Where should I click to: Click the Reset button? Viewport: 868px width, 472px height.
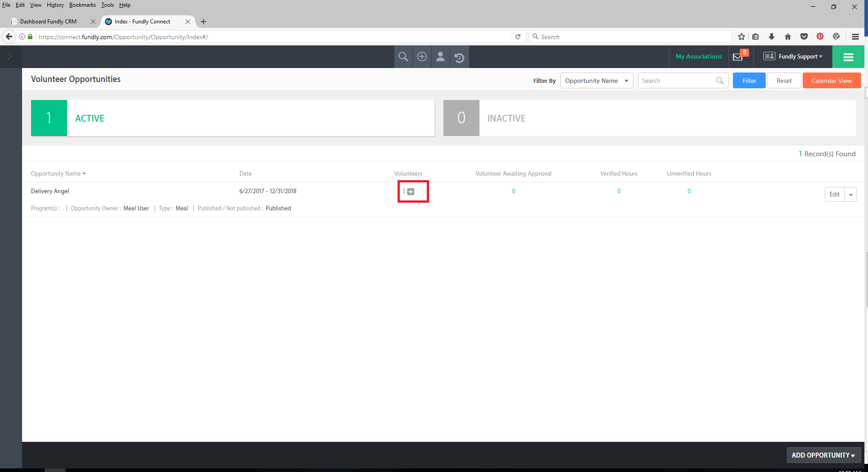pos(784,81)
